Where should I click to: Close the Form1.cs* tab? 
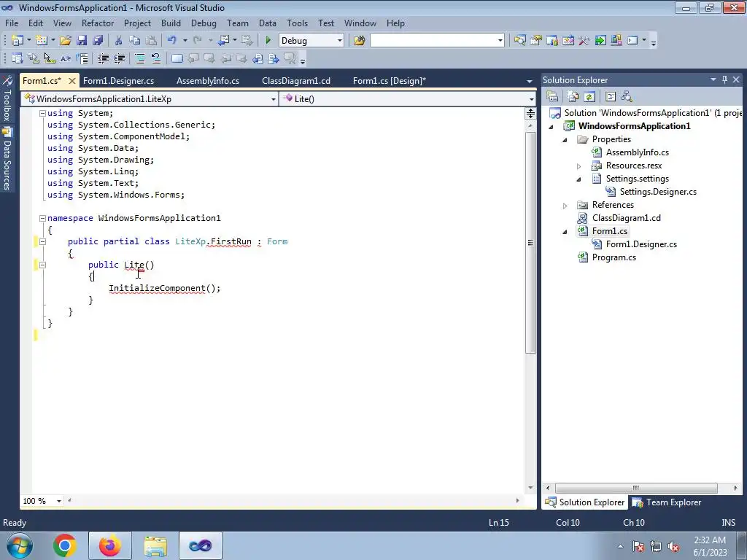click(72, 81)
